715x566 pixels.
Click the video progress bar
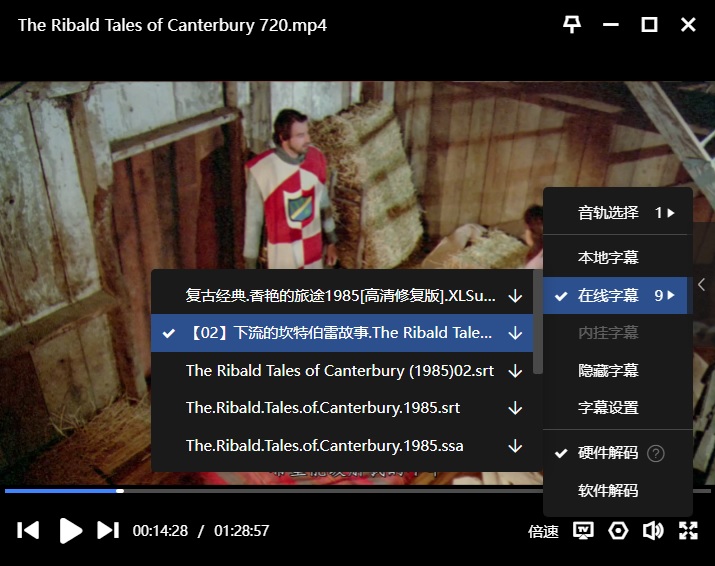358,491
